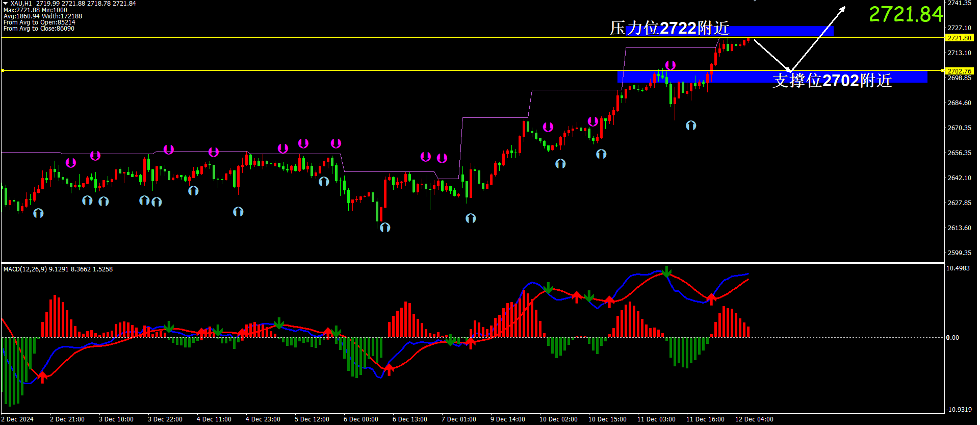
Task: Click the yellow 2721.80 price tag
Action: tap(959, 38)
